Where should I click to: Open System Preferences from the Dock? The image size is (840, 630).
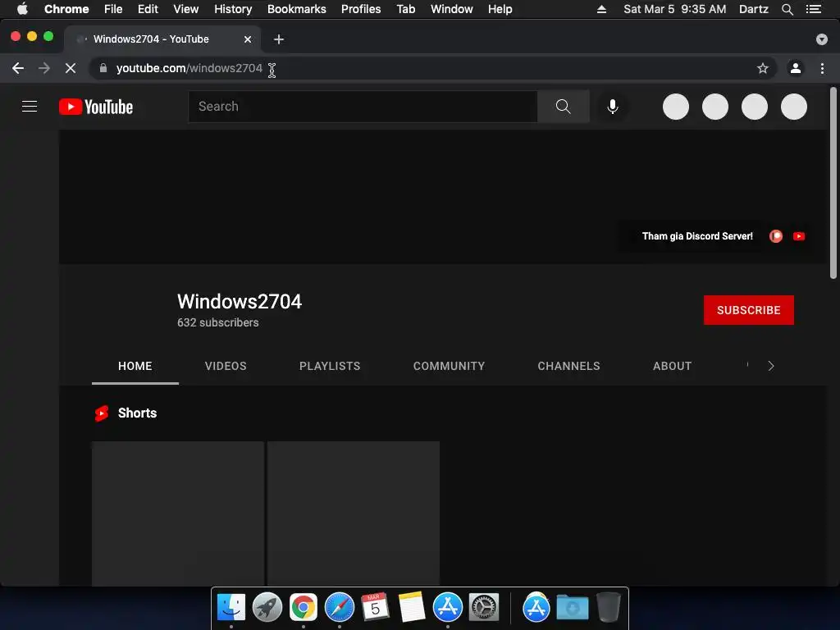click(484, 607)
